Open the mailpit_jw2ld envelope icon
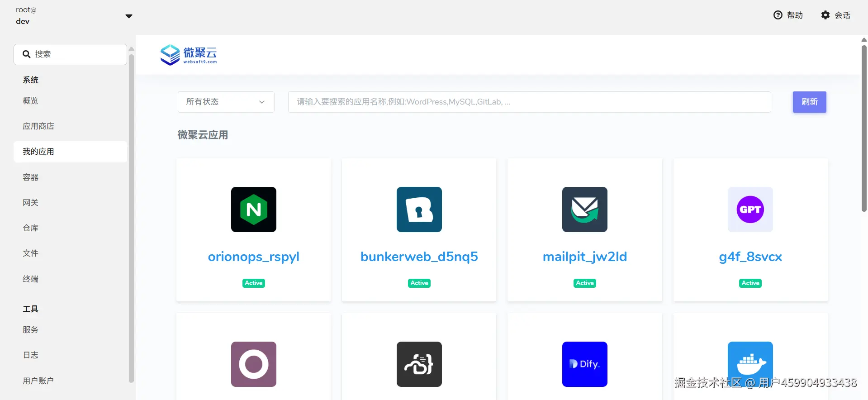868x400 pixels. 584,210
